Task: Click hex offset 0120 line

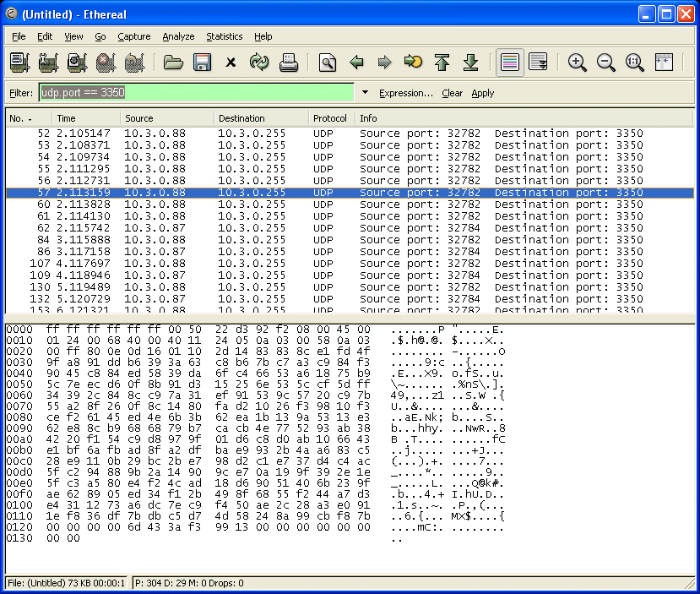Action: point(255,527)
